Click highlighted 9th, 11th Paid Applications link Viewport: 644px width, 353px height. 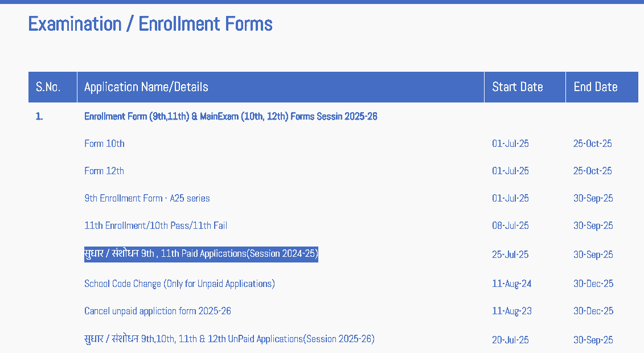[x=201, y=254]
